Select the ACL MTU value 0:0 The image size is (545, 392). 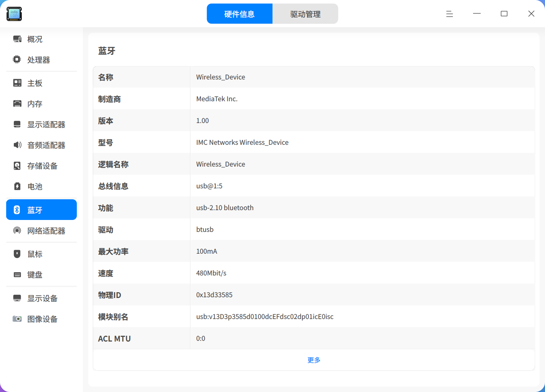tap(201, 338)
